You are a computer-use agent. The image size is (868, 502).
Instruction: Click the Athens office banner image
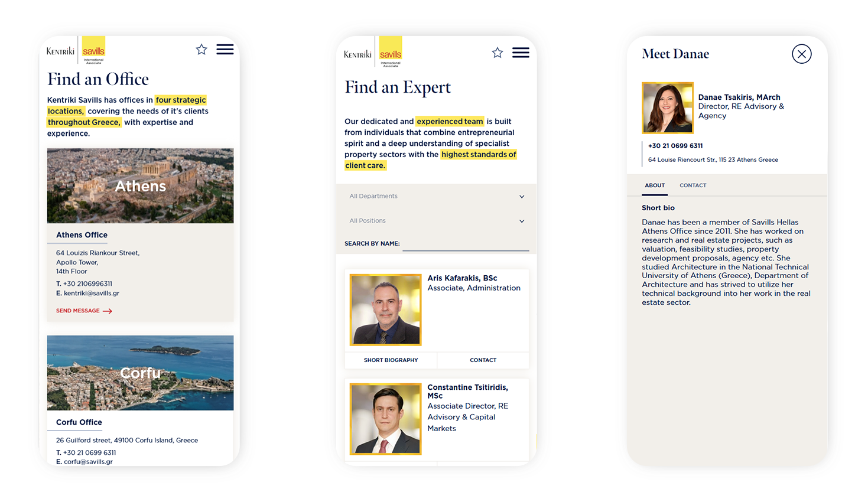(140, 185)
